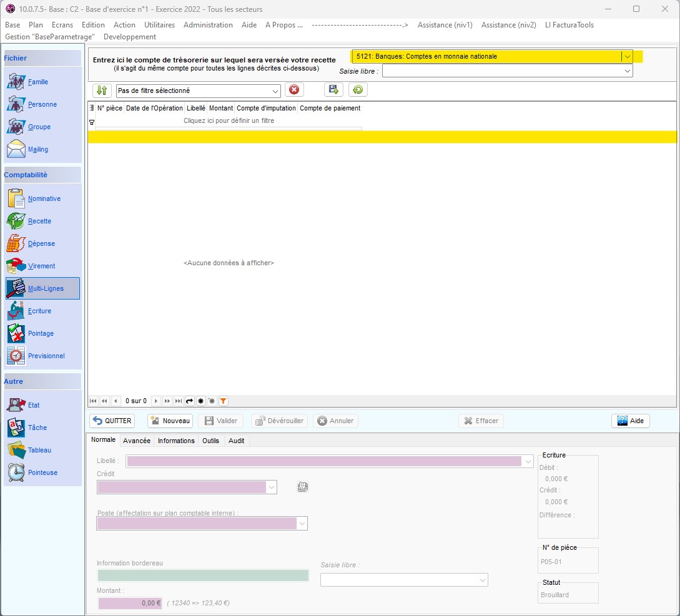
Task: Expand the top Saisie libre dropdown
Action: [627, 71]
